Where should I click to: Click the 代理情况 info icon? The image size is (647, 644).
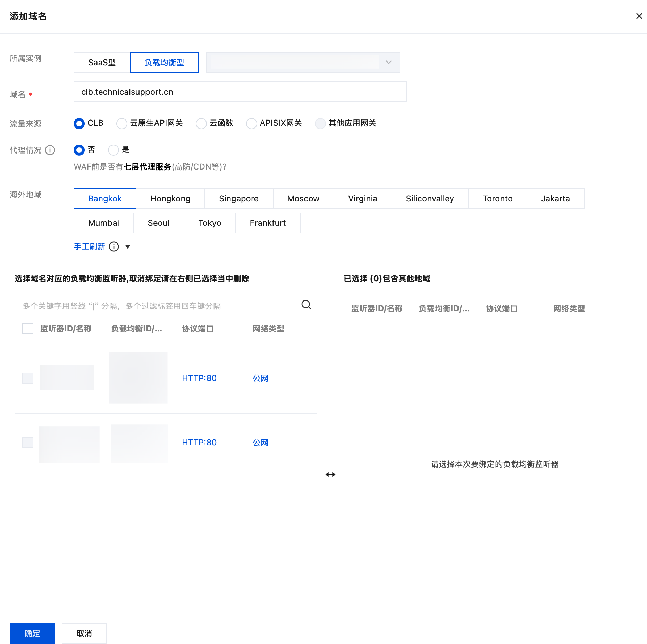coord(50,150)
